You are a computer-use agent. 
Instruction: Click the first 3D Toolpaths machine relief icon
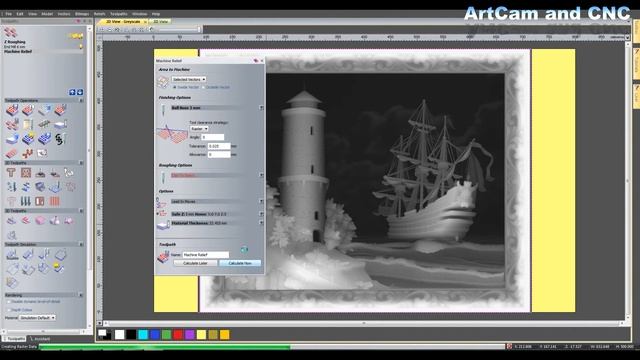point(11,221)
